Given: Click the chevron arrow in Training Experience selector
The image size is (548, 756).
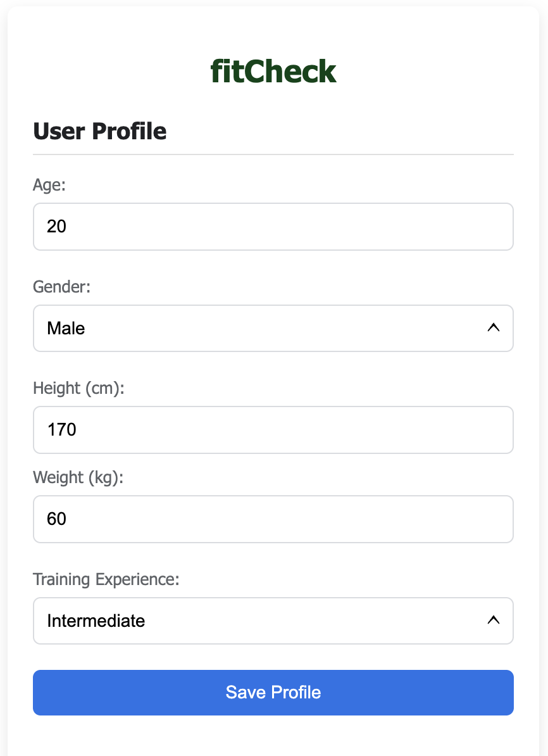Looking at the screenshot, I should (x=494, y=621).
